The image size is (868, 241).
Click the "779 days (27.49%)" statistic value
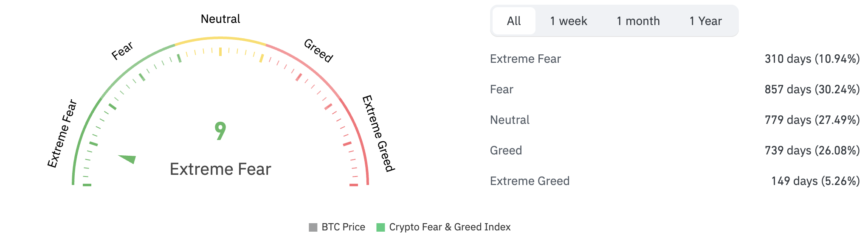tap(812, 120)
